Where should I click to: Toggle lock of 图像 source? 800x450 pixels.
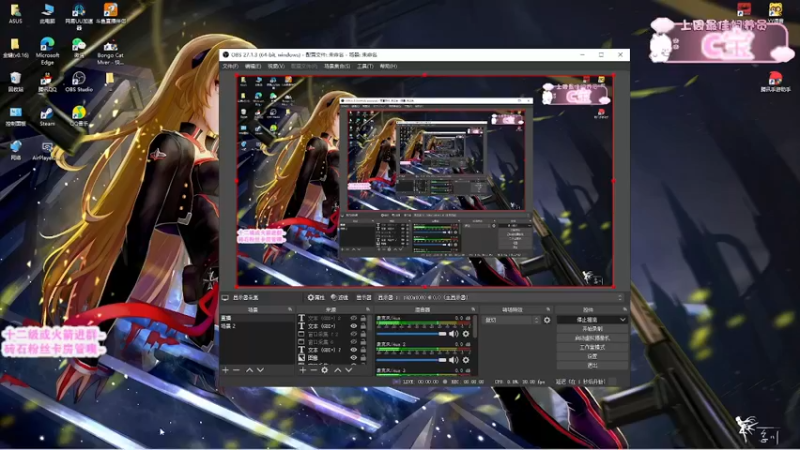coord(363,358)
